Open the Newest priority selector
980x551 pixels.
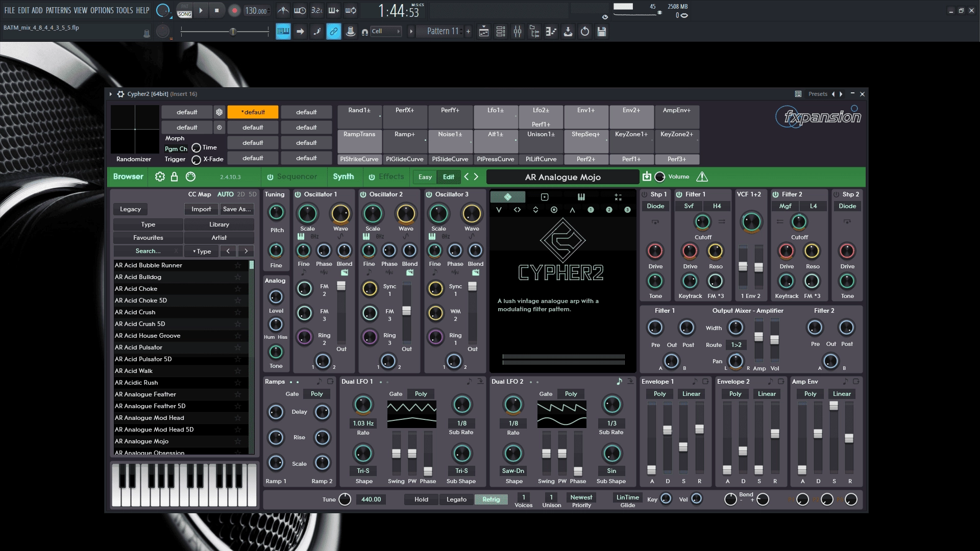581,497
